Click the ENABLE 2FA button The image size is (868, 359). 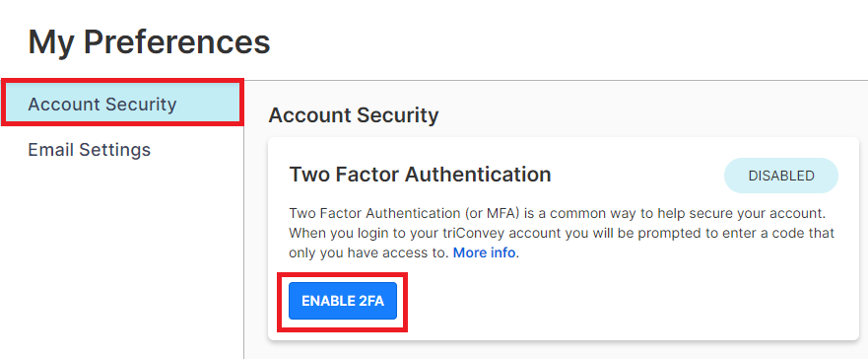coord(343,301)
